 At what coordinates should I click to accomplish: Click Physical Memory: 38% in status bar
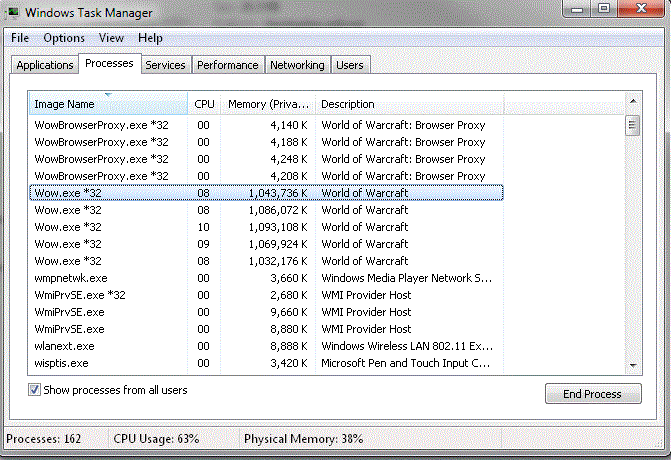tap(303, 439)
